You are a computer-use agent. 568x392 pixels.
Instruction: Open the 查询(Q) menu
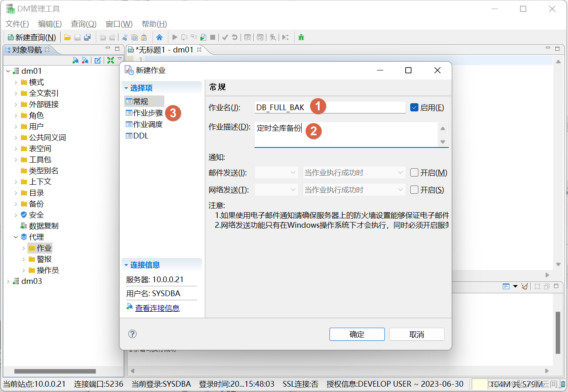tap(84, 24)
